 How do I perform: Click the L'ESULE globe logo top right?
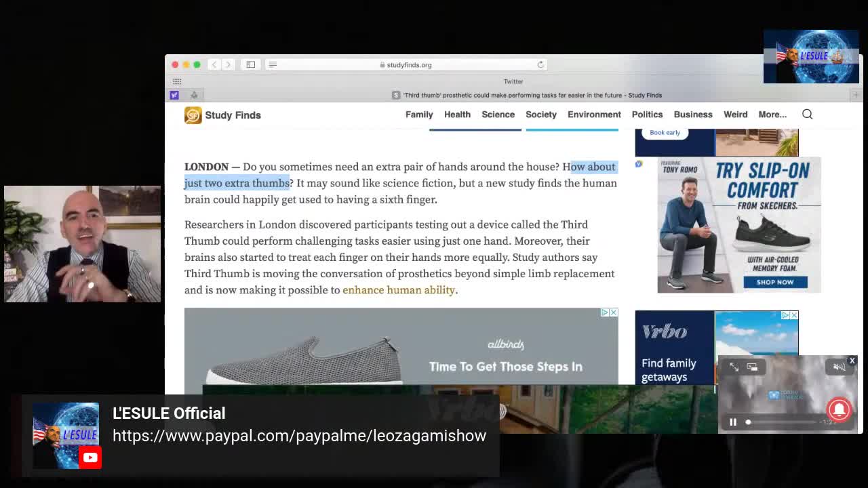pos(811,56)
